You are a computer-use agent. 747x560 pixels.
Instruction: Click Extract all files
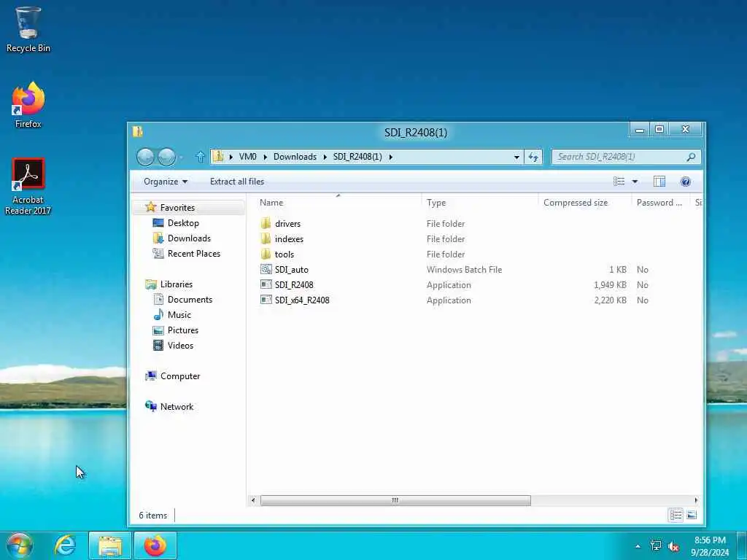coord(237,182)
